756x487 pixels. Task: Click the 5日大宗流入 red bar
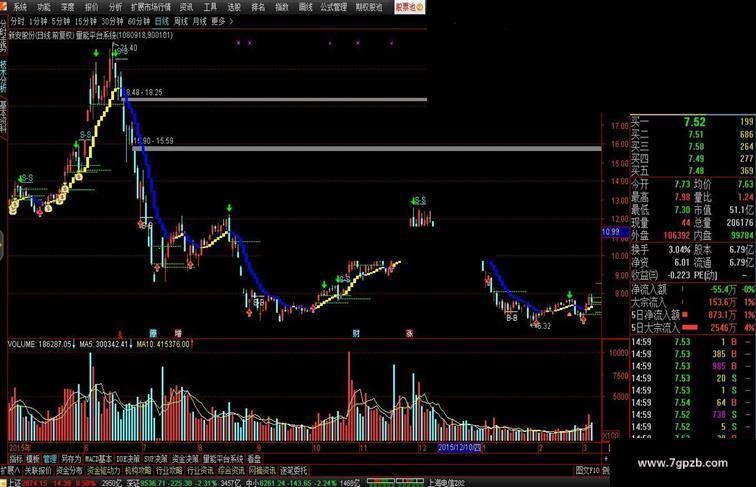point(690,328)
